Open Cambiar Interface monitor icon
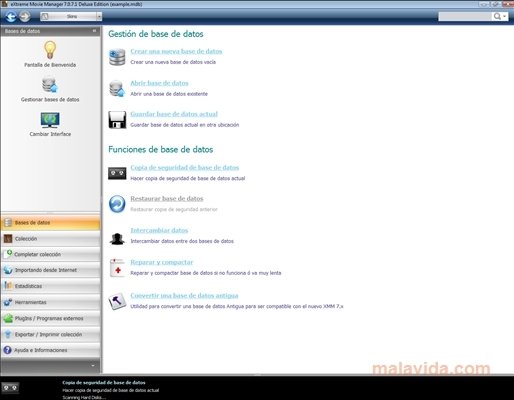The height and width of the screenshot is (400, 514). pos(50,120)
